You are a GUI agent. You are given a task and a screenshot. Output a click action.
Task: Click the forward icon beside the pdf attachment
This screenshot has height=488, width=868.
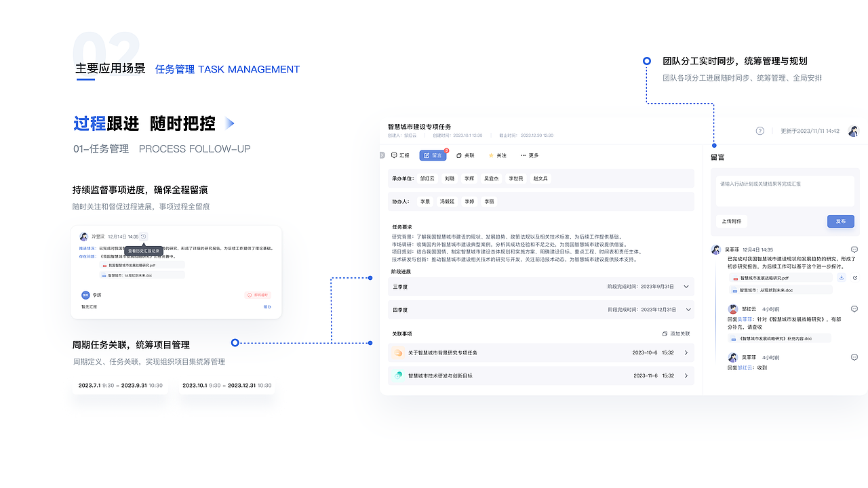click(x=855, y=278)
